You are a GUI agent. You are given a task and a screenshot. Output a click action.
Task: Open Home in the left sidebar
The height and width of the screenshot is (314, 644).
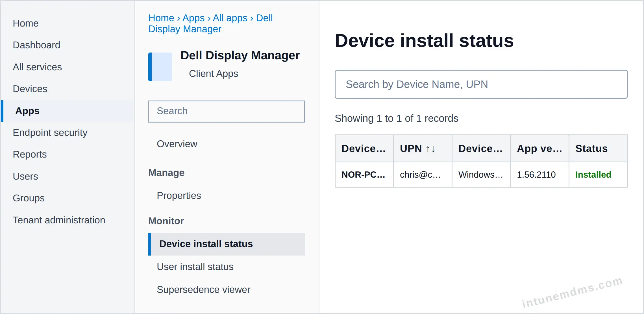pyautogui.click(x=26, y=23)
